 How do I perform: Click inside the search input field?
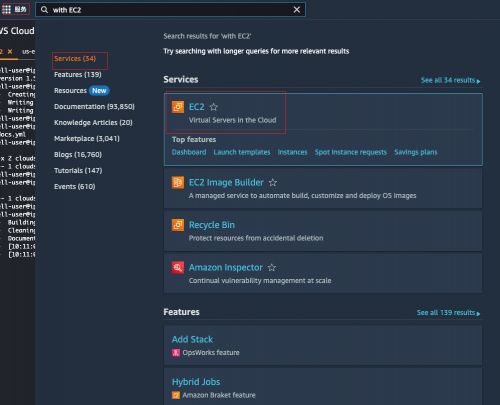170,10
